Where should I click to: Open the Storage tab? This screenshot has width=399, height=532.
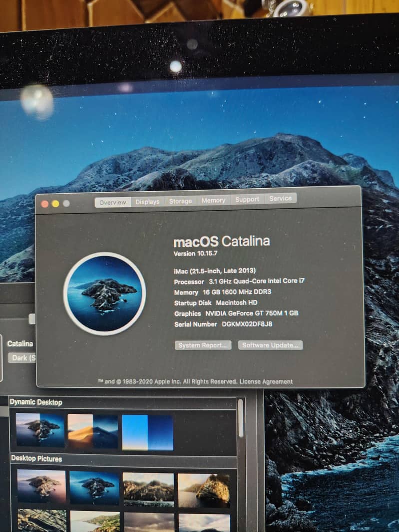[x=180, y=201]
